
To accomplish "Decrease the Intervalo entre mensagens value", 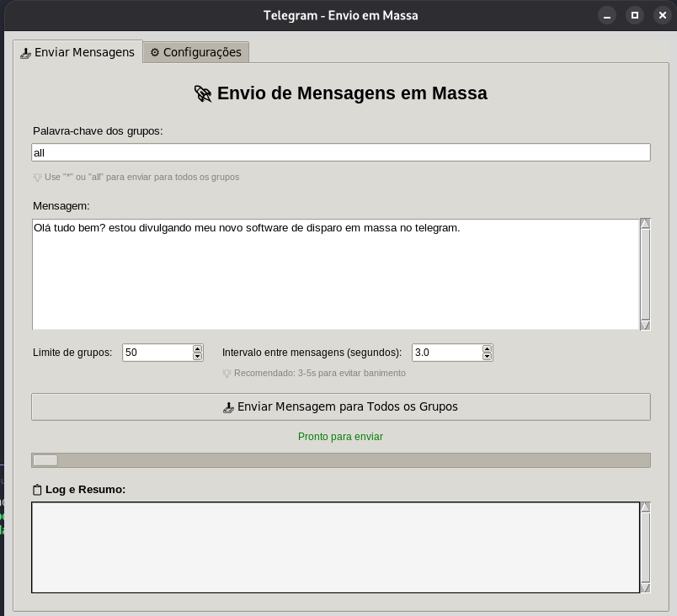I will [x=487, y=356].
